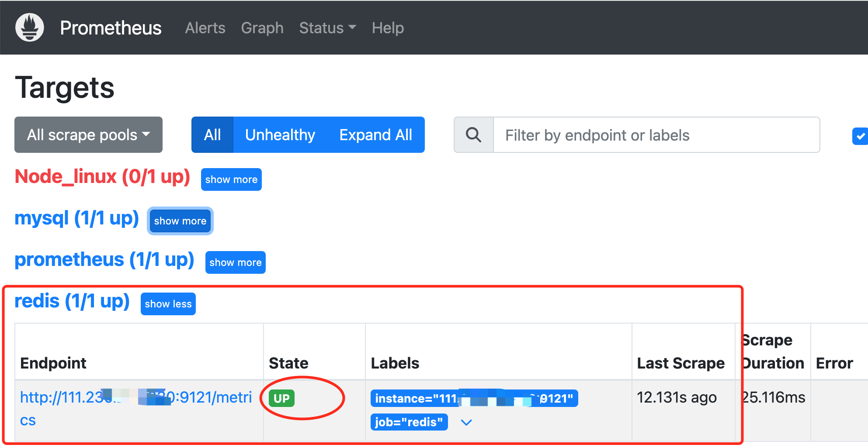Viewport: 868px width, 448px height.
Task: Expand redis labels chevron icon
Action: pos(466,422)
